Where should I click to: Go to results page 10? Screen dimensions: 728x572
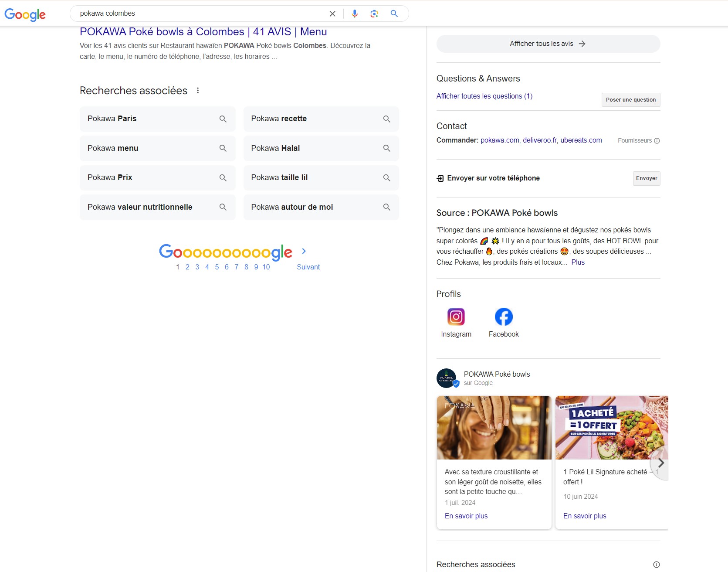pyautogui.click(x=266, y=267)
